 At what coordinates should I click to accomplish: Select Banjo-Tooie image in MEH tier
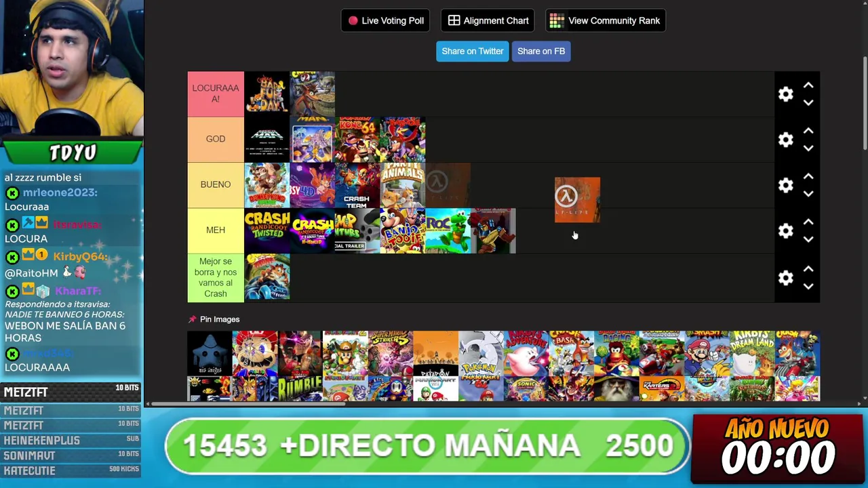tap(403, 230)
